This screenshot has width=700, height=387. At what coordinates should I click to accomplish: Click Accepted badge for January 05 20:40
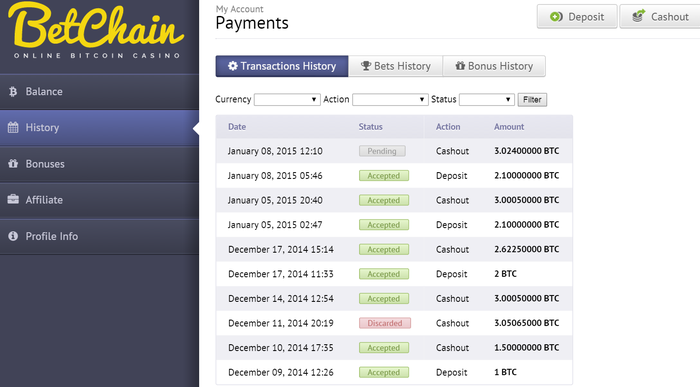(x=384, y=200)
